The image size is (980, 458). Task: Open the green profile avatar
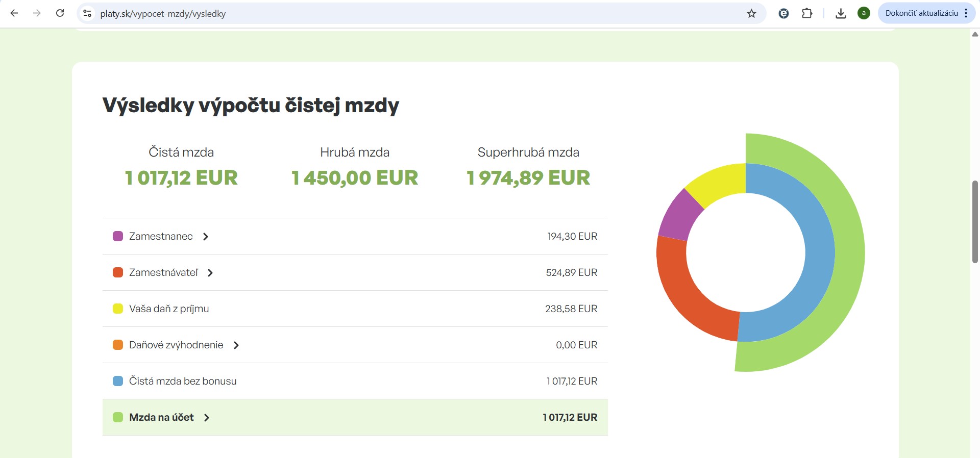[864, 13]
